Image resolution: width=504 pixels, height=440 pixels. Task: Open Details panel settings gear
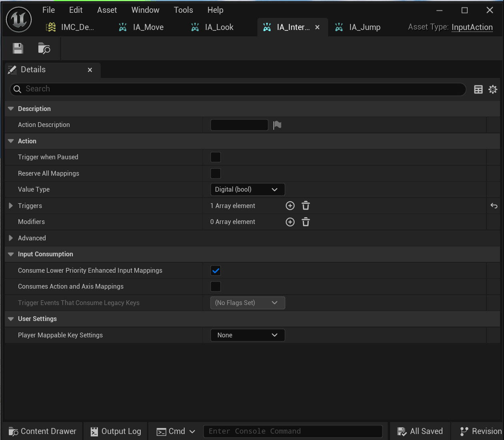493,89
